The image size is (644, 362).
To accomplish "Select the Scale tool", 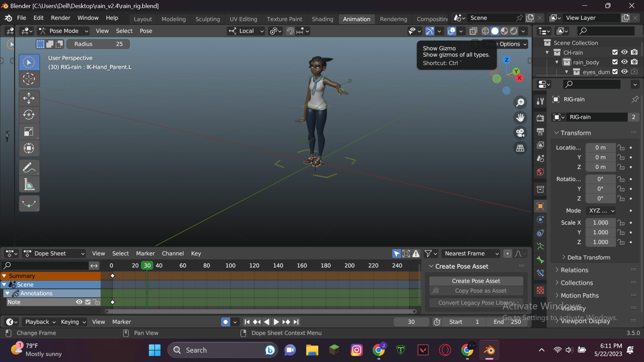I will pyautogui.click(x=29, y=132).
